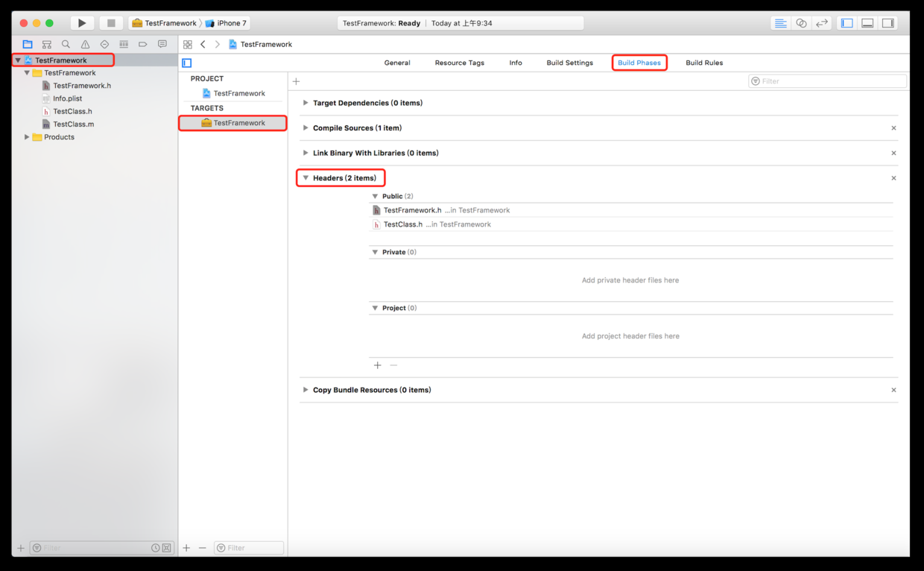The width and height of the screenshot is (924, 571).
Task: Add a new build phase with plus icon
Action: [x=297, y=81]
